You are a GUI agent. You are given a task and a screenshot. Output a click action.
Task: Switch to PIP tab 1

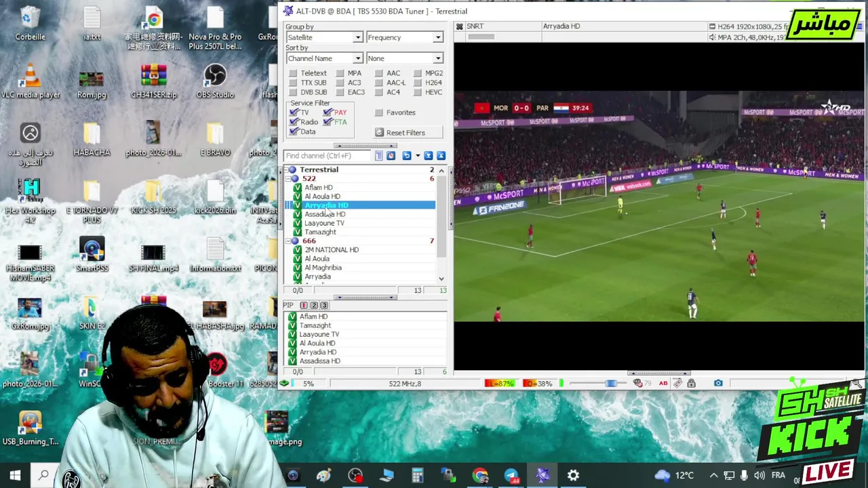coord(304,306)
